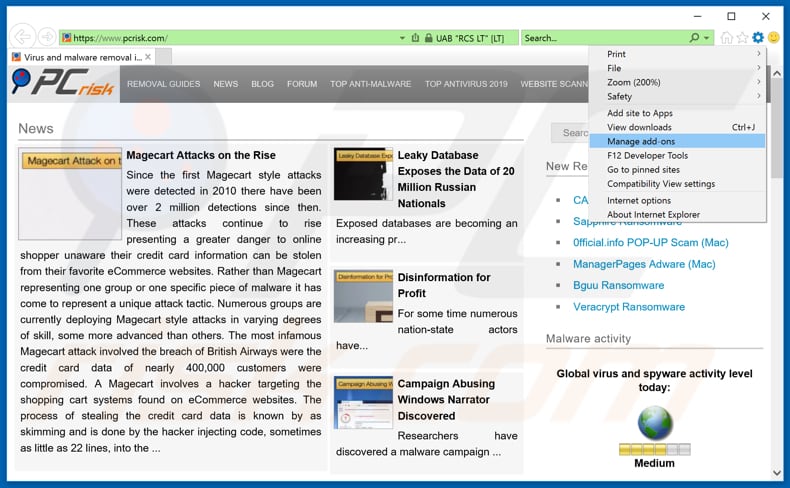Click the scrollbar up arrow
790x488 pixels.
776,74
